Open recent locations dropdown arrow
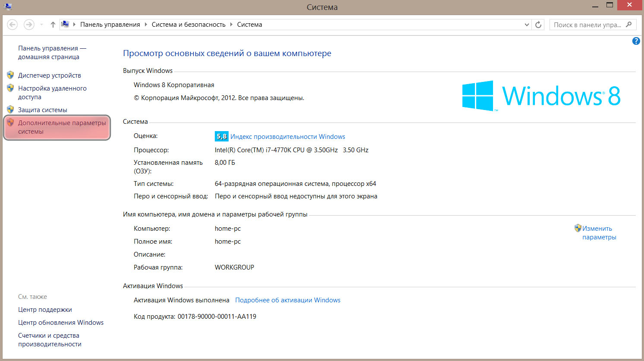This screenshot has height=361, width=644. 41,25
